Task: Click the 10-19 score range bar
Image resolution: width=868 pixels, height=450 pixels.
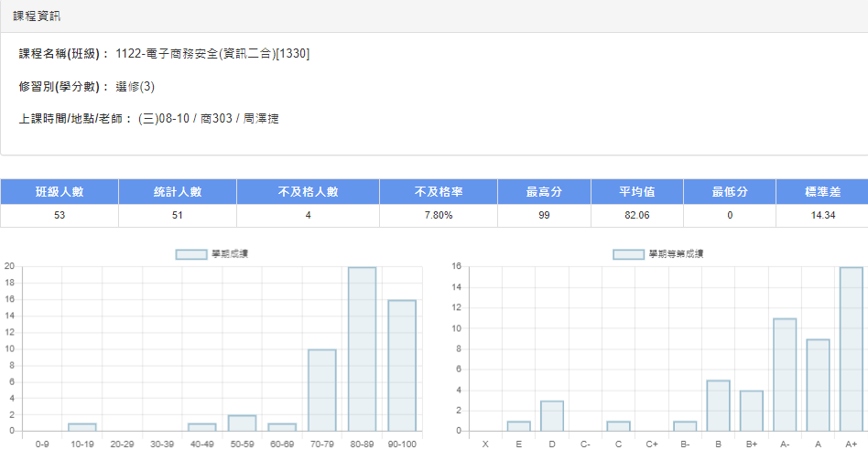Action: [x=81, y=427]
